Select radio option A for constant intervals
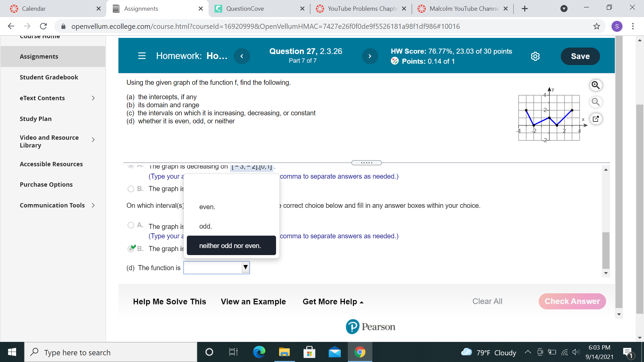The image size is (644, 362). point(131,225)
